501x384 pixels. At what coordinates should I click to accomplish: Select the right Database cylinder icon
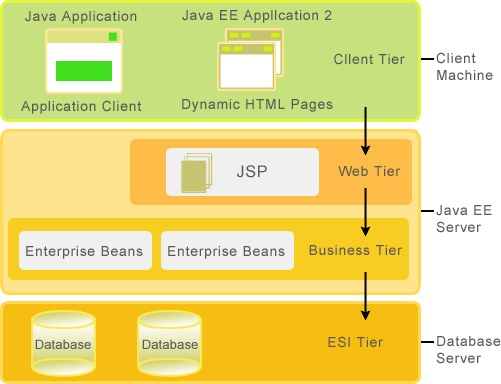[x=170, y=343]
